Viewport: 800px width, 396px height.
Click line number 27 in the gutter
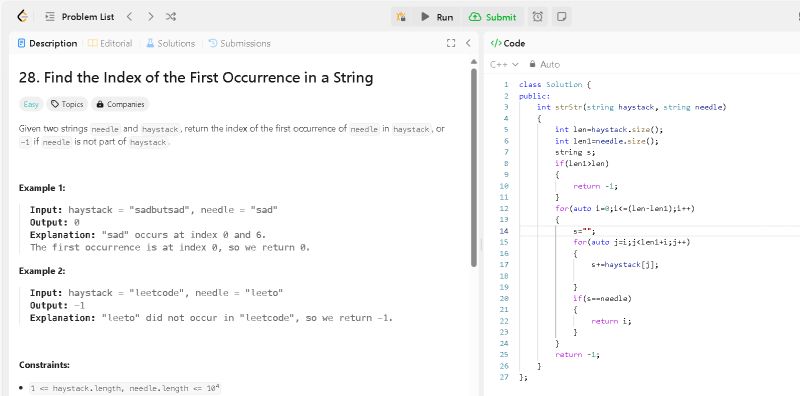pos(505,377)
